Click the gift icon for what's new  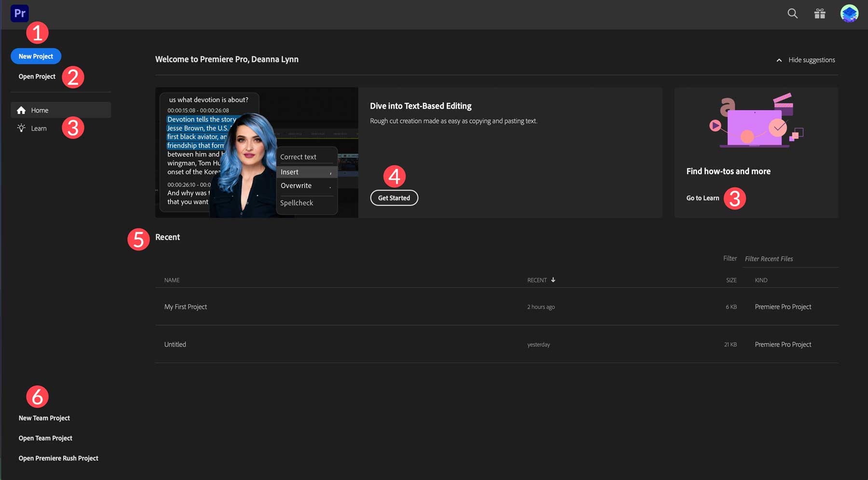pos(820,14)
